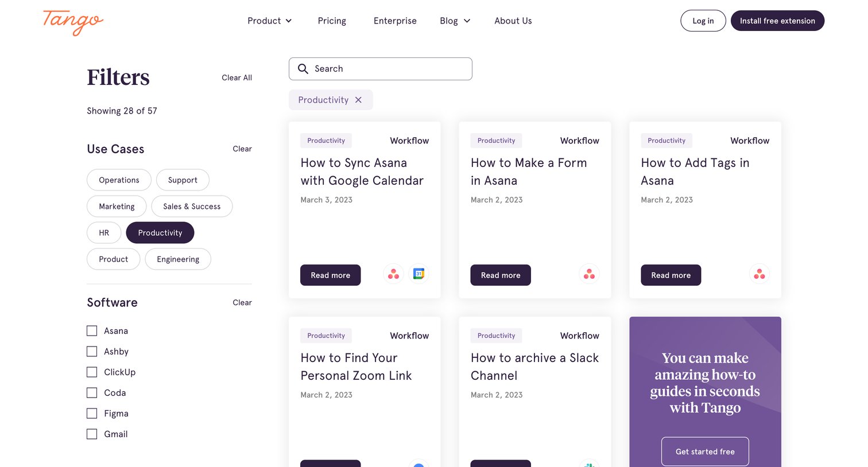
Task: Clear the Software filters
Action: (x=242, y=302)
